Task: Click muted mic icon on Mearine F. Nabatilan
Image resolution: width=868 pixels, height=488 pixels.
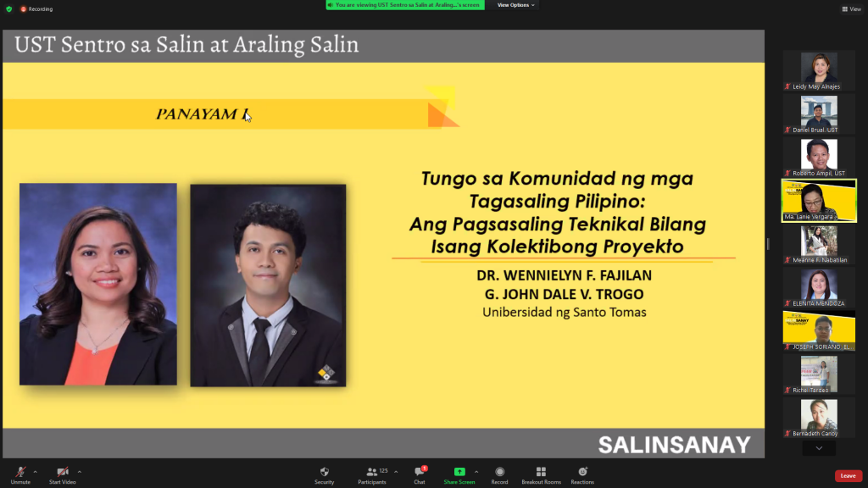Action: coord(787,260)
